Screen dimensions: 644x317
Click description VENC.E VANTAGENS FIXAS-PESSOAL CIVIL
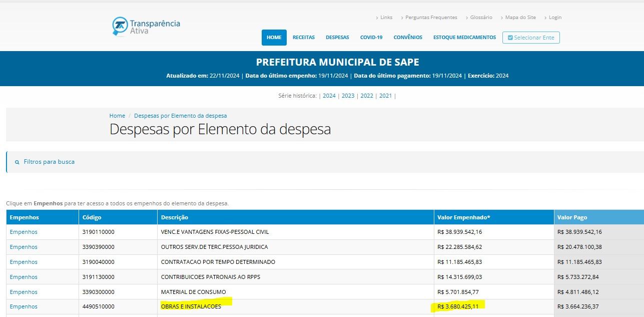pos(215,232)
